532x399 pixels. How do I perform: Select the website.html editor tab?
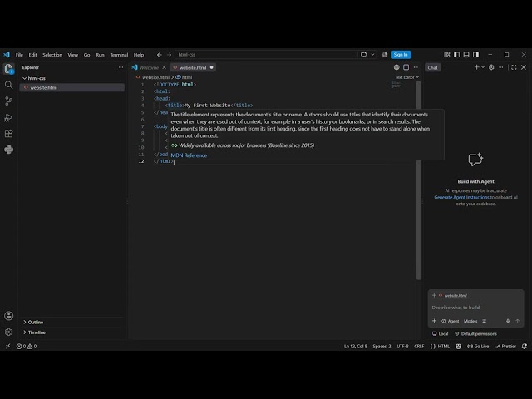[x=193, y=67]
